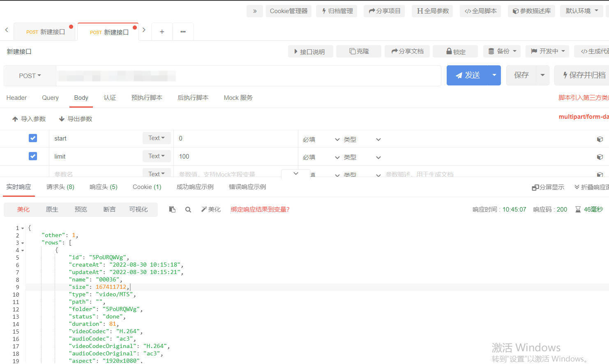The image size is (609, 364).
Task: Click 保存并归档 save and archive
Action: [x=582, y=75]
